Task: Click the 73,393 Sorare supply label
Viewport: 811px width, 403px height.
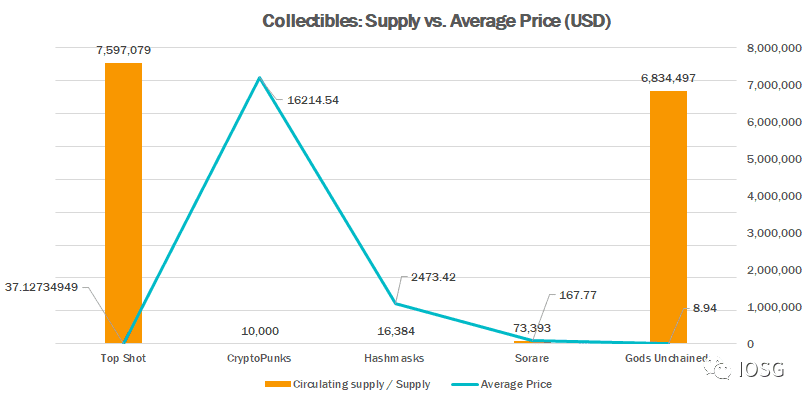Action: 532,328
